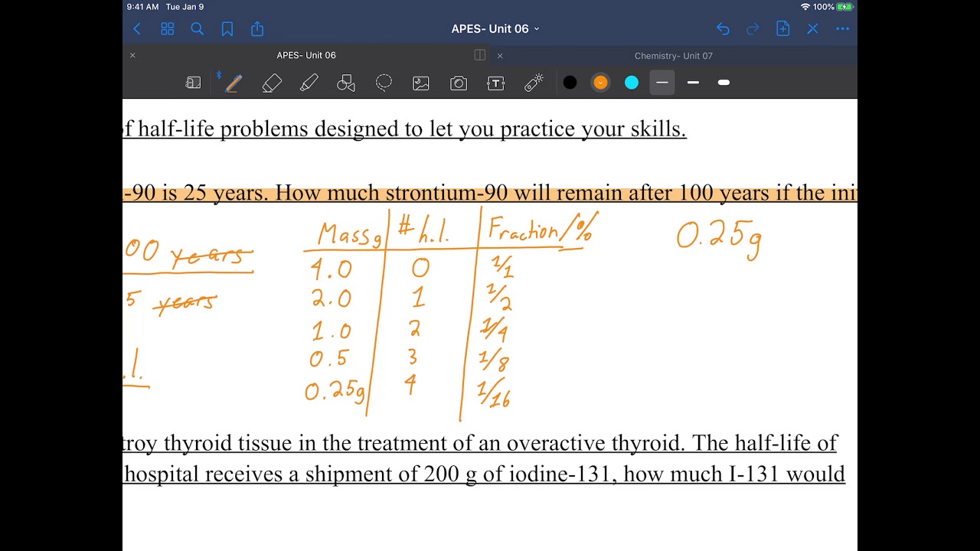Open the more options menu
Screen dimensions: 980x551
[x=842, y=29]
